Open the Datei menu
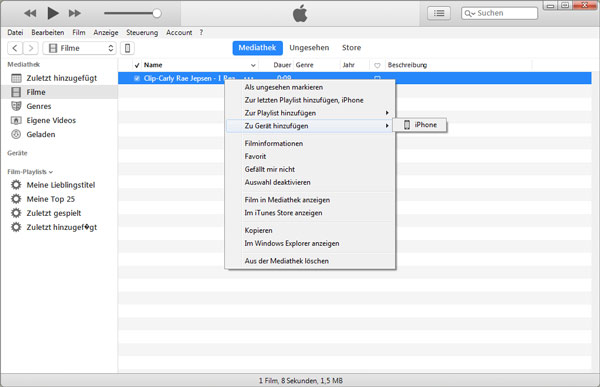600x387 pixels. (15, 33)
